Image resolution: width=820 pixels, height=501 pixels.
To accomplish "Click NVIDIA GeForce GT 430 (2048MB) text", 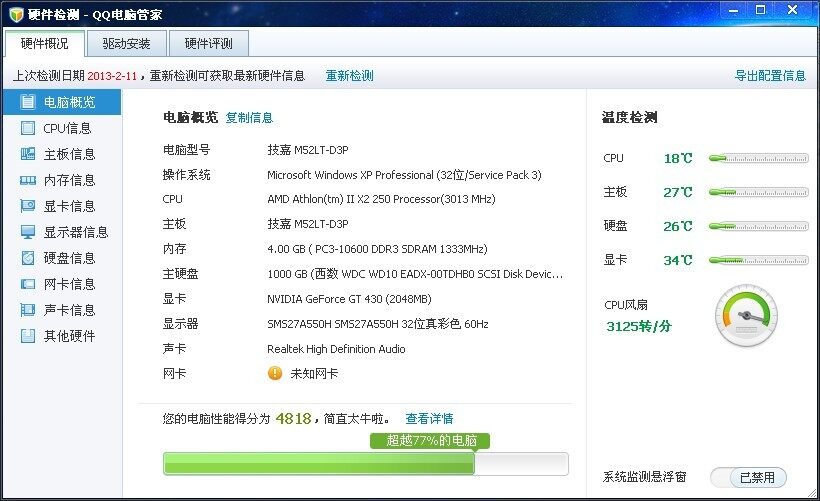I will 349,299.
